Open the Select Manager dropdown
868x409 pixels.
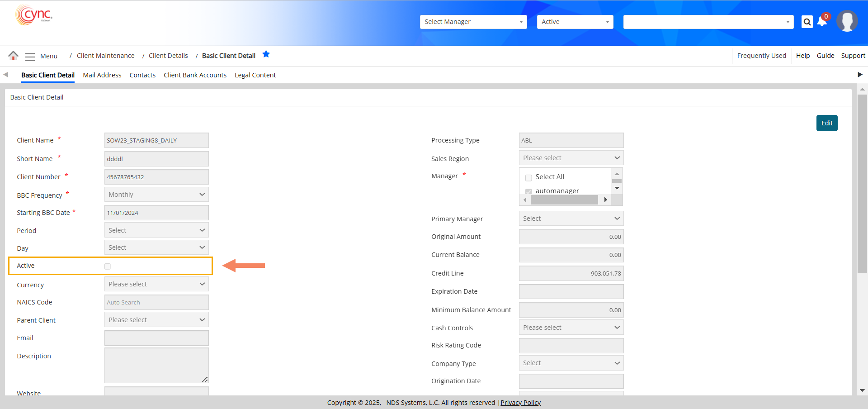[x=473, y=22]
